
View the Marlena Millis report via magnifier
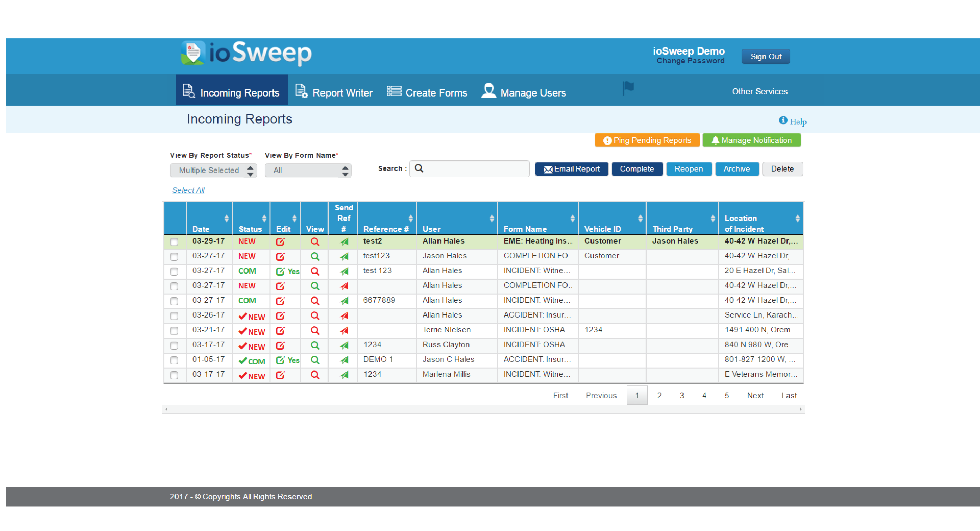pos(315,375)
